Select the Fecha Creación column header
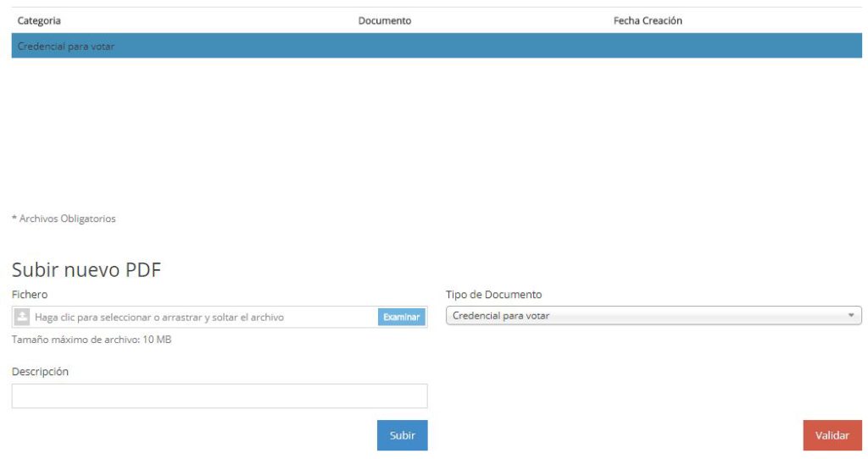868x459 pixels. pyautogui.click(x=648, y=20)
